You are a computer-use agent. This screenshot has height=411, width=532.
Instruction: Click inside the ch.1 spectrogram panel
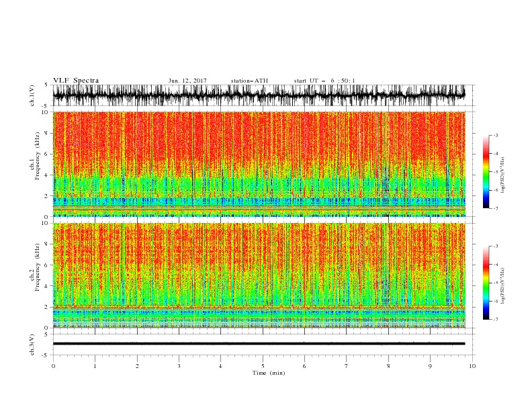click(259, 164)
